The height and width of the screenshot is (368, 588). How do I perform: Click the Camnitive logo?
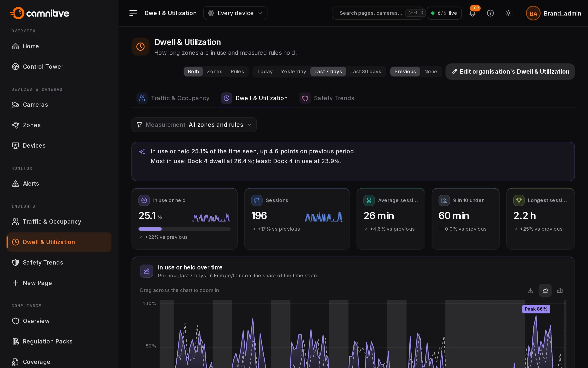point(40,13)
